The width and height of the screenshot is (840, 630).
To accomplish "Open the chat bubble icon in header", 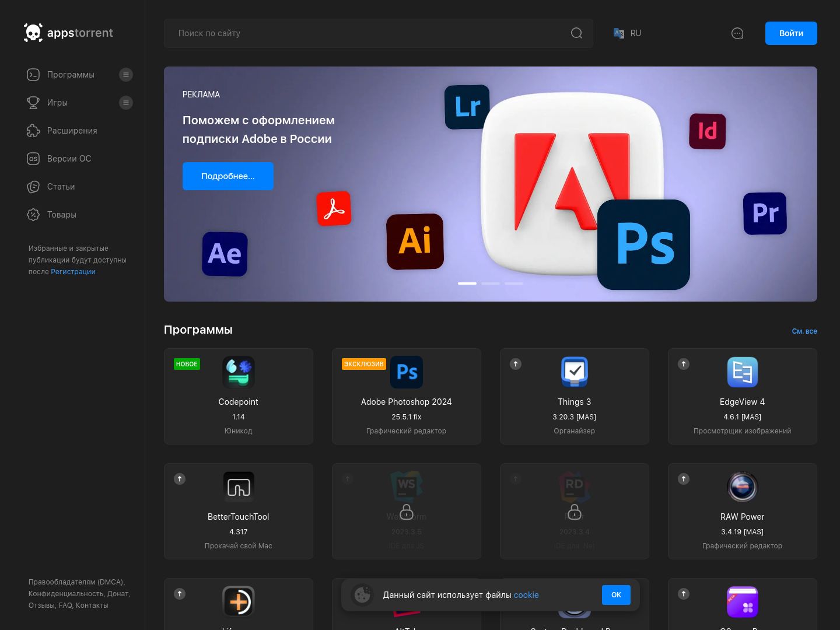I will pyautogui.click(x=737, y=33).
